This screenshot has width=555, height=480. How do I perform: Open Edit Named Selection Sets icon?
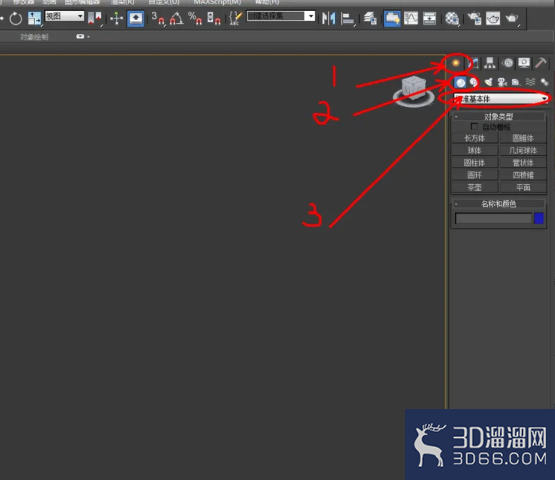(x=236, y=18)
